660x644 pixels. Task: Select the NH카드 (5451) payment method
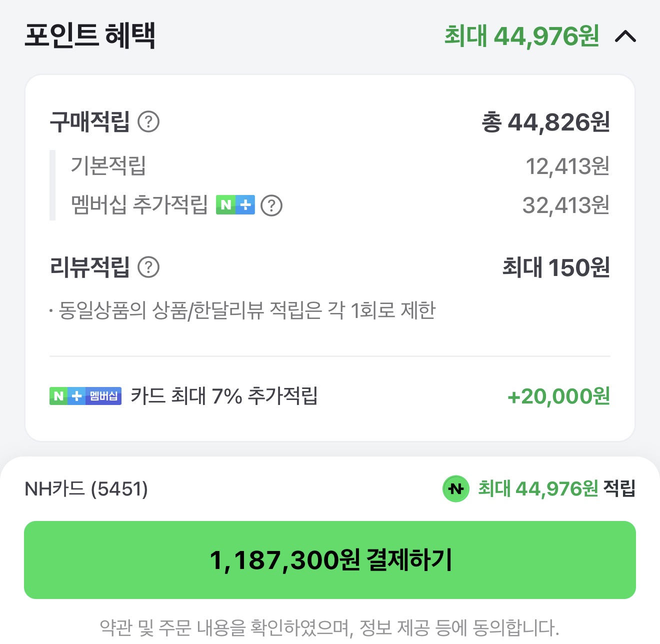coord(86,488)
